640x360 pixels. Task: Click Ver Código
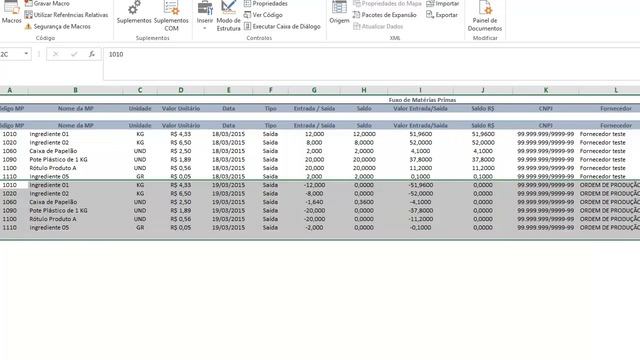(x=263, y=15)
